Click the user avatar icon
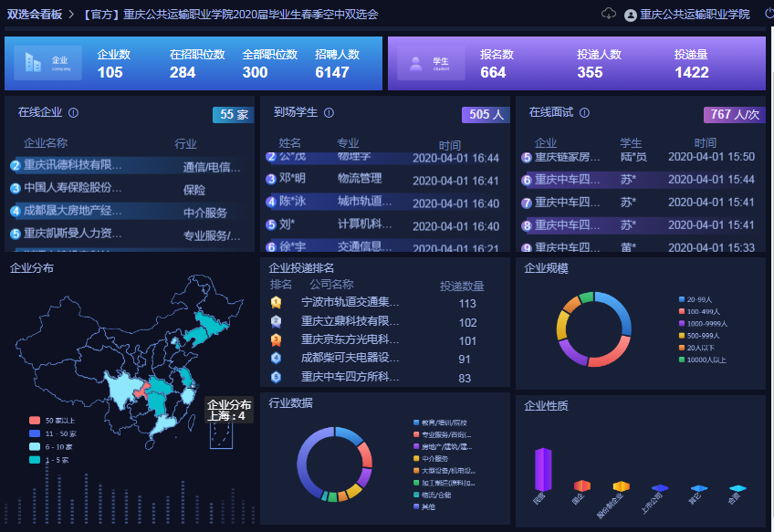 [631, 16]
